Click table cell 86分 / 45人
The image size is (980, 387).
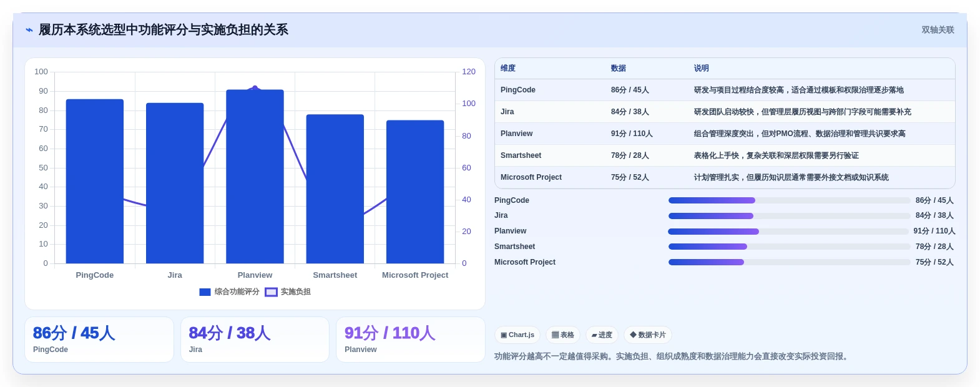[x=630, y=90]
